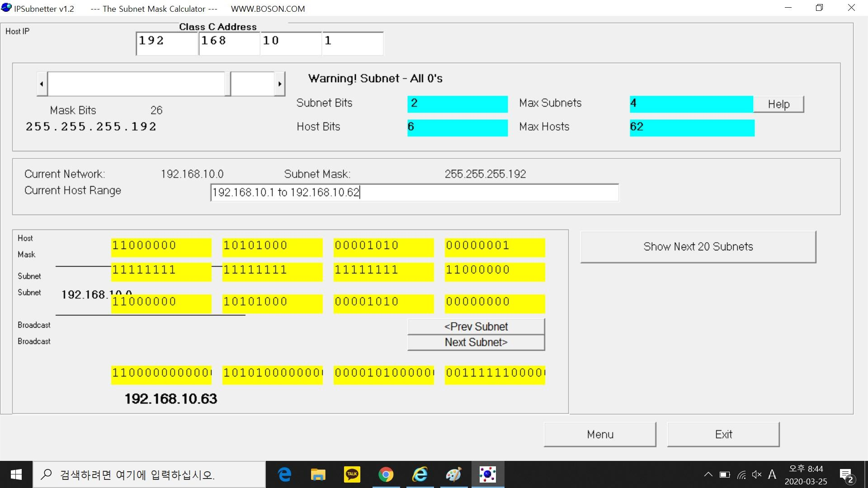Click the IPSubnetter taskbar icon
Image resolution: width=868 pixels, height=488 pixels.
point(488,474)
